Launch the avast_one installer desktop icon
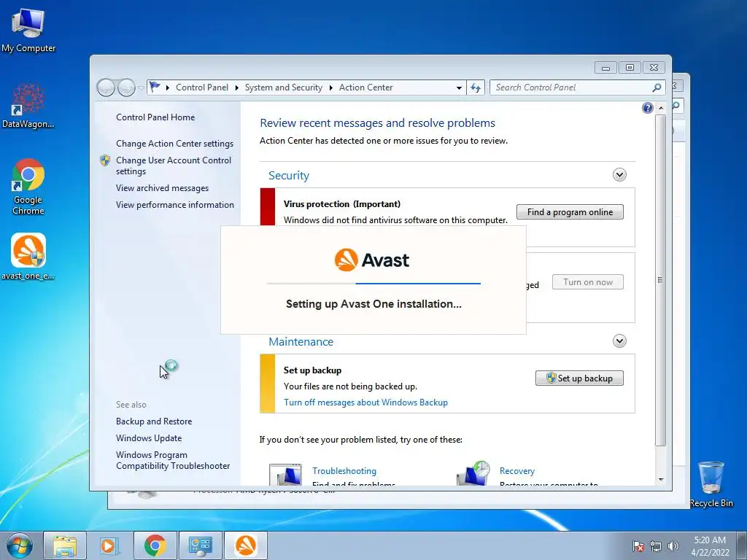This screenshot has width=747, height=560. point(28,256)
